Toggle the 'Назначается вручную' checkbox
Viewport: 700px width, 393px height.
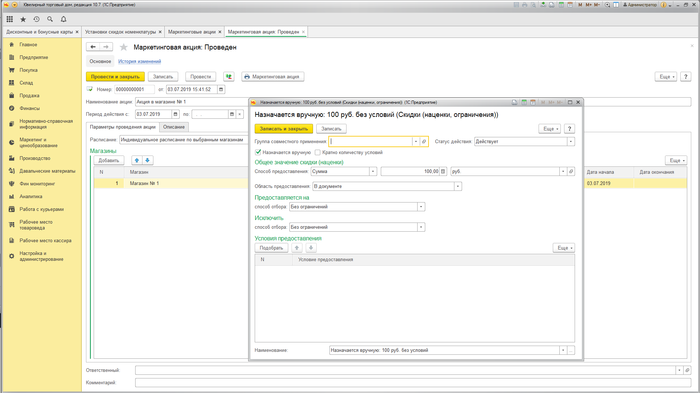pyautogui.click(x=258, y=152)
